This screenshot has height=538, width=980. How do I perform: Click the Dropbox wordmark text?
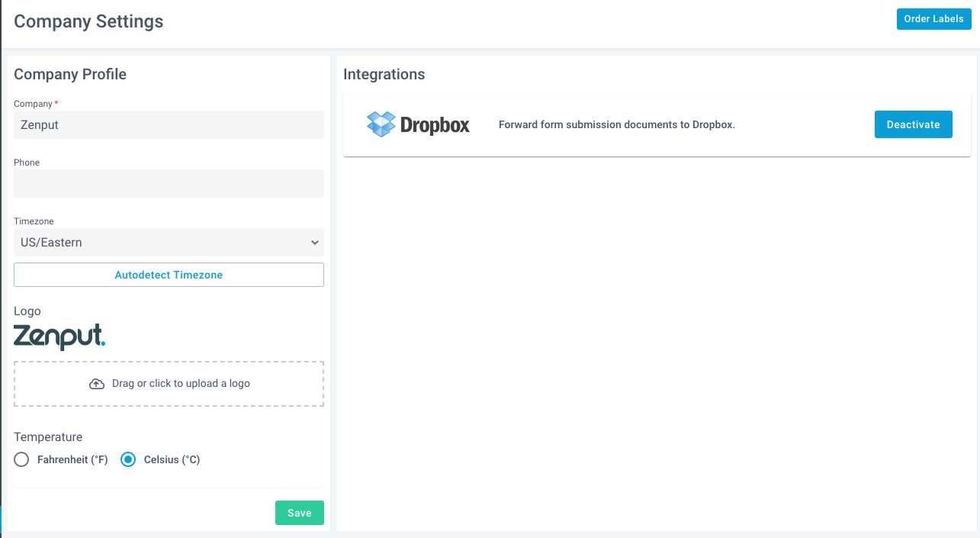(435, 125)
